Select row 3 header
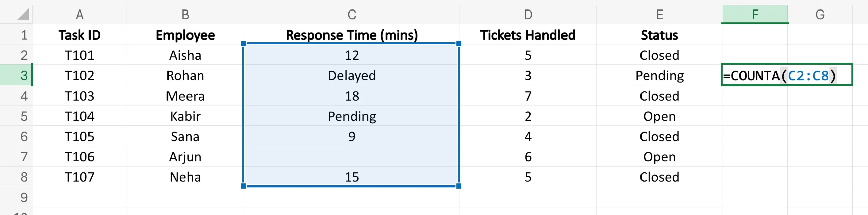Screen dimensions: 868x215 [16, 75]
